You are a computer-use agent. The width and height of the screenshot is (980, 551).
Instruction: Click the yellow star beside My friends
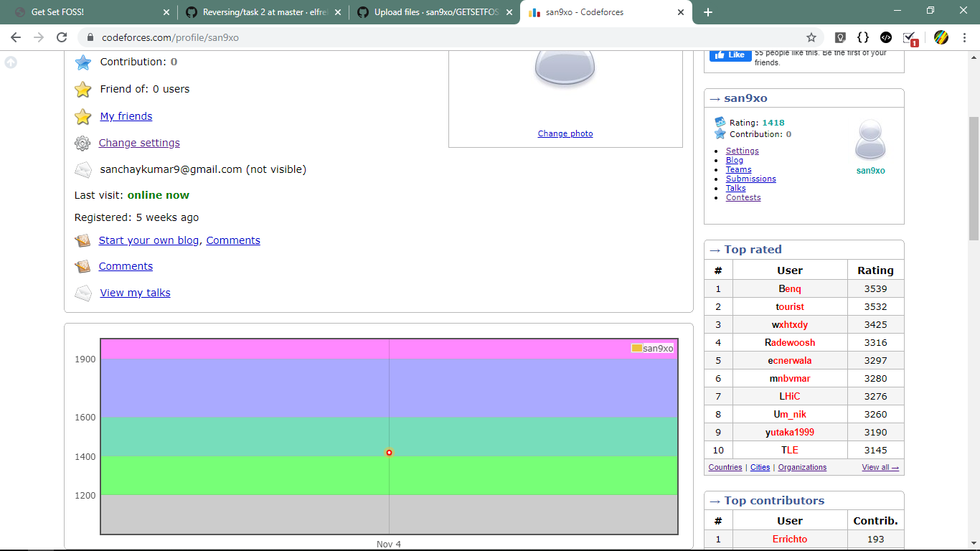[83, 116]
